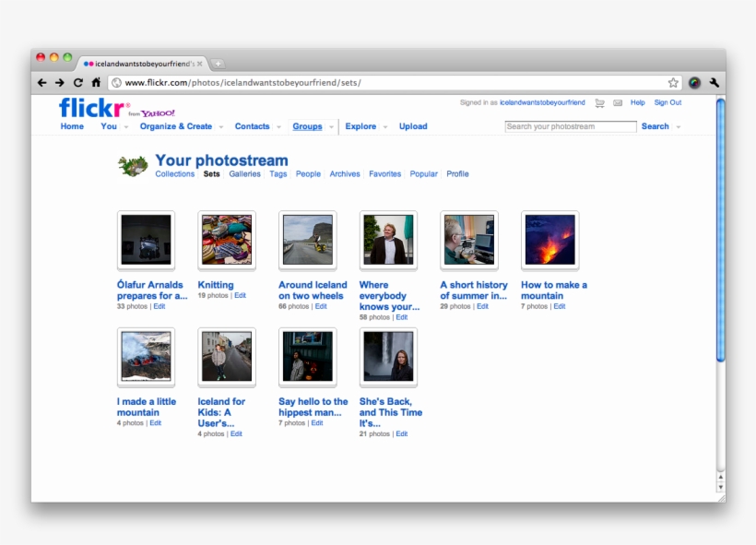Open the Knitting set thumbnail
756x545 pixels.
[226, 240]
